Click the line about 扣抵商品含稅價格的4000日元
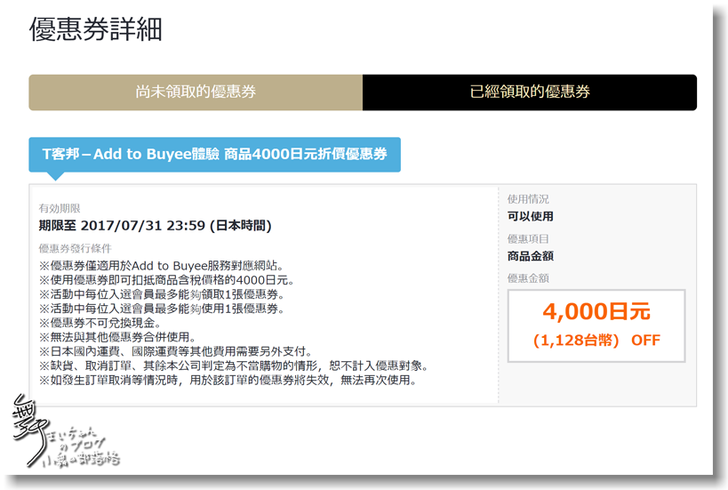Viewport: 728px width, 490px height. click(x=167, y=280)
